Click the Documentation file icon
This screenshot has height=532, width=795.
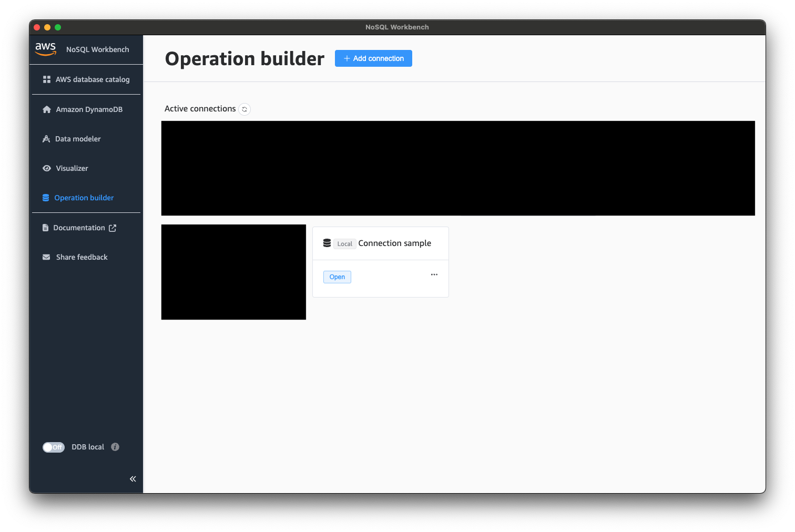(45, 228)
